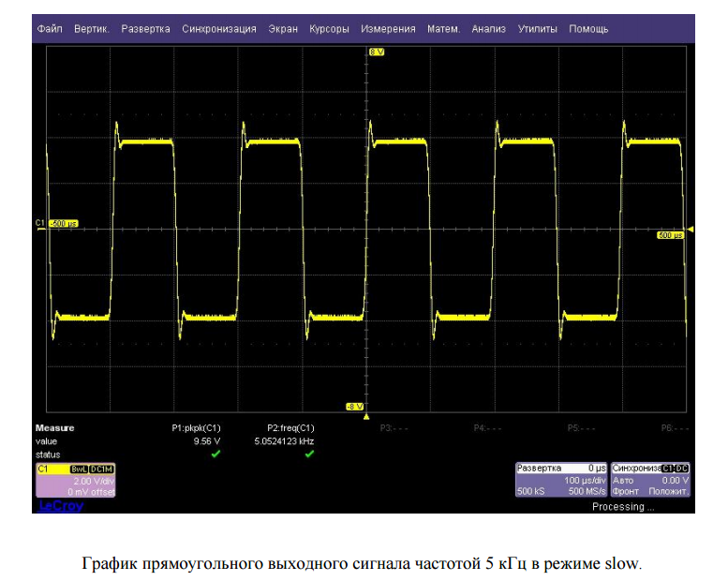728x581 pixels.
Task: Open the Курсоры menu
Action: pyautogui.click(x=329, y=29)
